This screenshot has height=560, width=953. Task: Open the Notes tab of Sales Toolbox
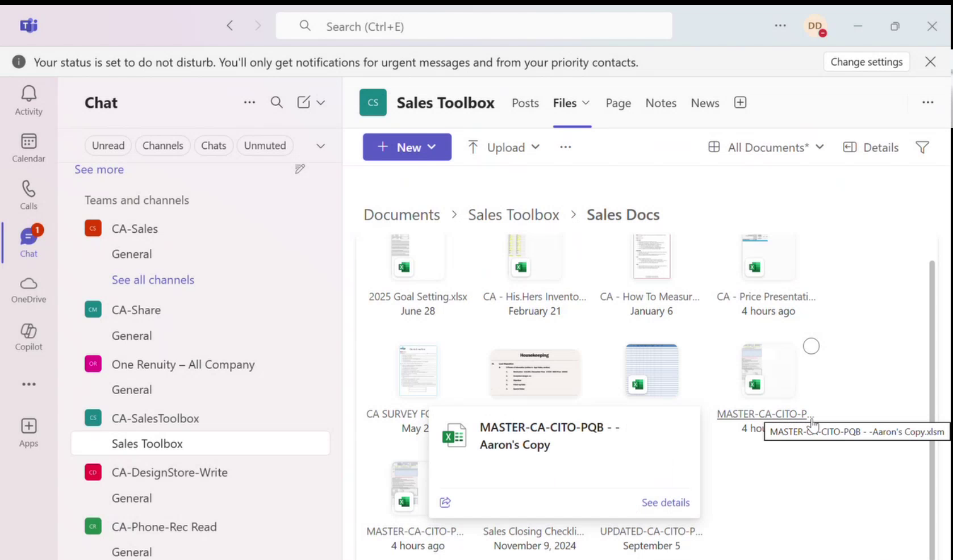[661, 103]
